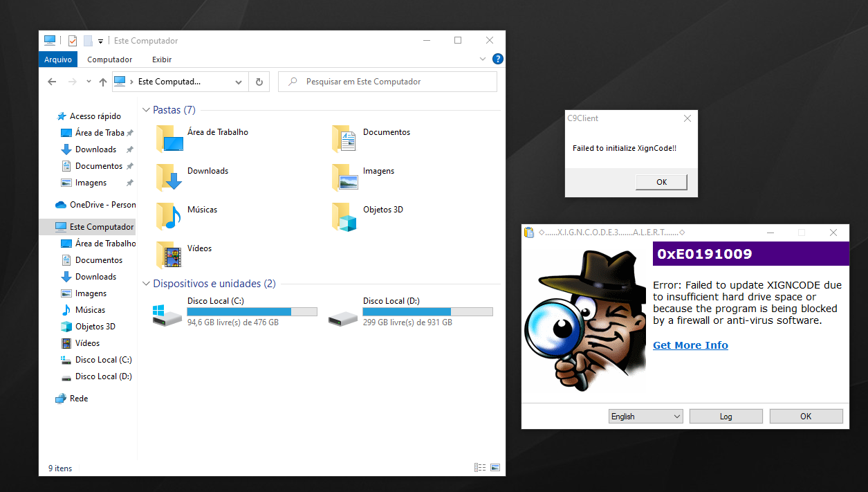Viewport: 868px width, 492px height.
Task: Click the Músicas note icon in sidebar
Action: 66,310
